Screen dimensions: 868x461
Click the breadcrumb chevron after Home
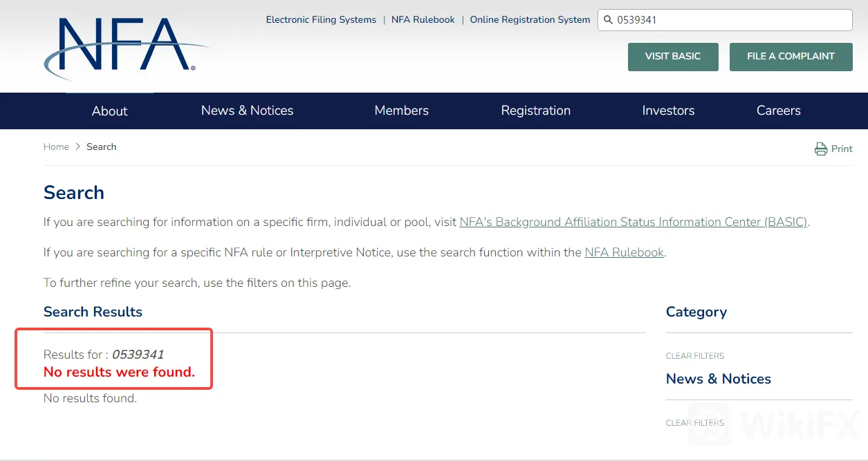(x=77, y=147)
